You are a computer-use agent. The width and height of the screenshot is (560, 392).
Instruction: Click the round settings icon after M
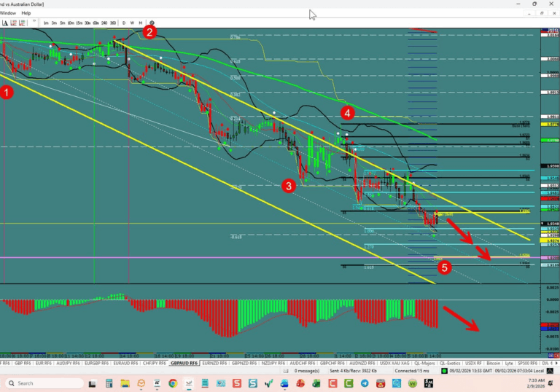click(x=152, y=23)
